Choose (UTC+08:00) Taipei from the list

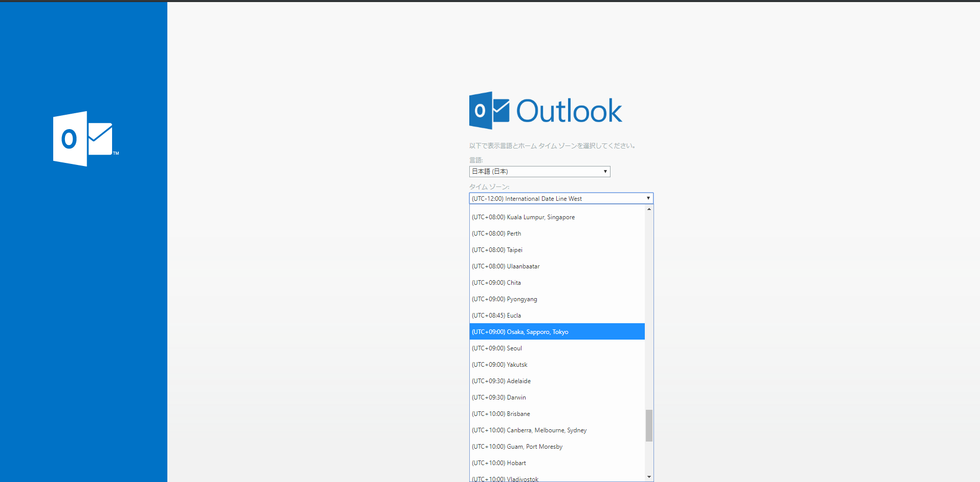(557, 250)
